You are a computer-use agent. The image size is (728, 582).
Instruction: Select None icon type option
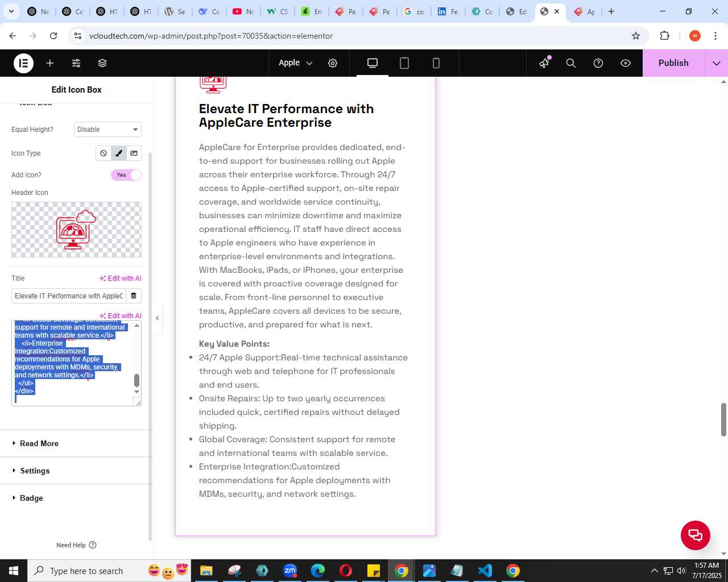pyautogui.click(x=104, y=153)
